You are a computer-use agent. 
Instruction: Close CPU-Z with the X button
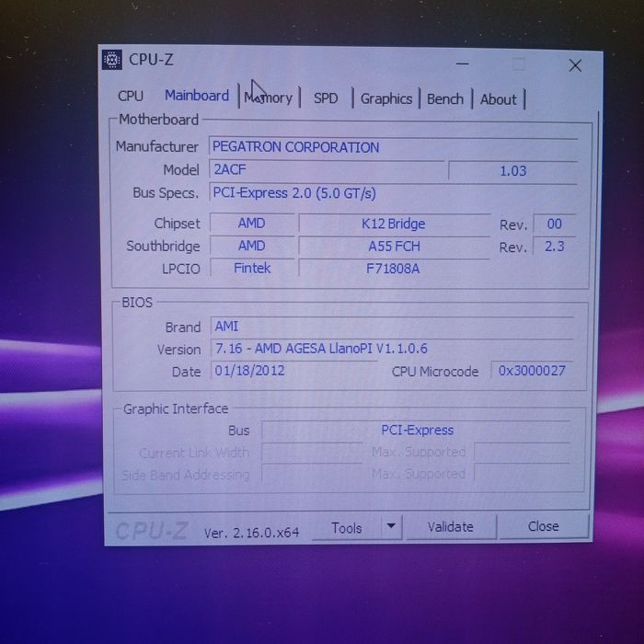point(575,65)
